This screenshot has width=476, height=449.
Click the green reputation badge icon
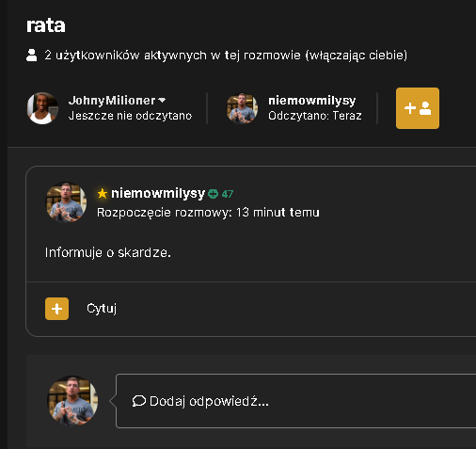(214, 194)
